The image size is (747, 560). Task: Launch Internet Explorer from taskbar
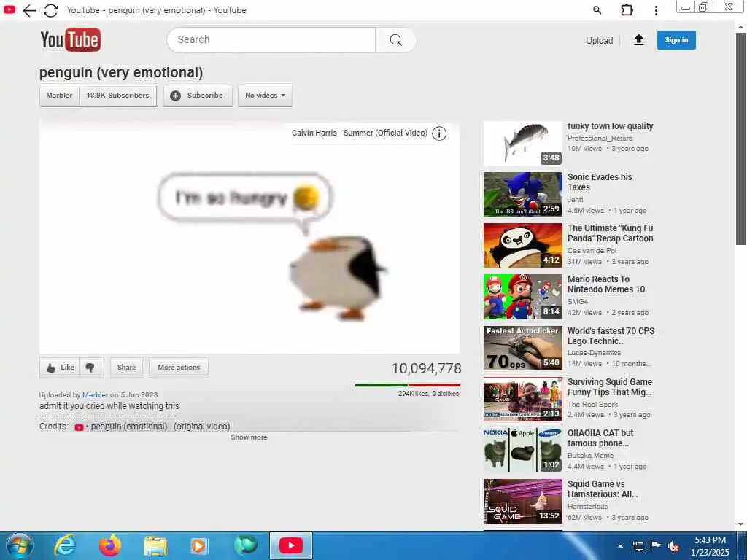[x=64, y=545]
